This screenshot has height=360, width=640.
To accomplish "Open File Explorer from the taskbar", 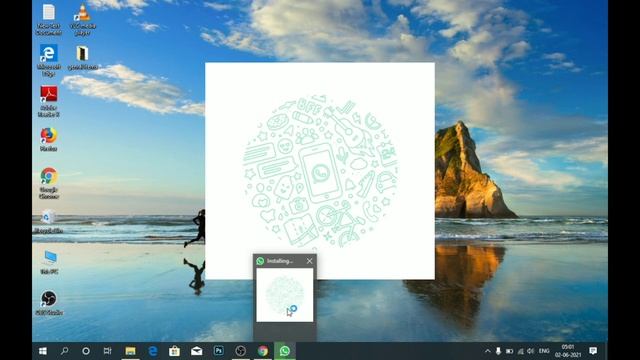I will pyautogui.click(x=130, y=351).
